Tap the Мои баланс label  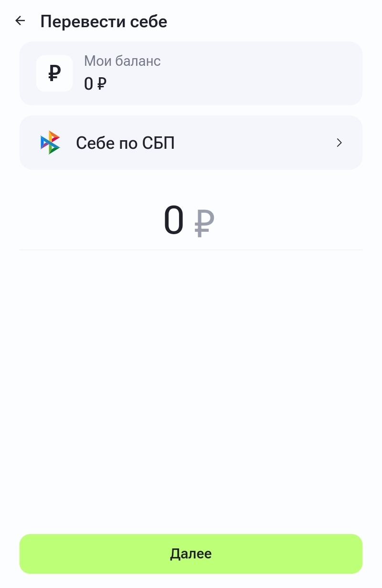(x=122, y=61)
